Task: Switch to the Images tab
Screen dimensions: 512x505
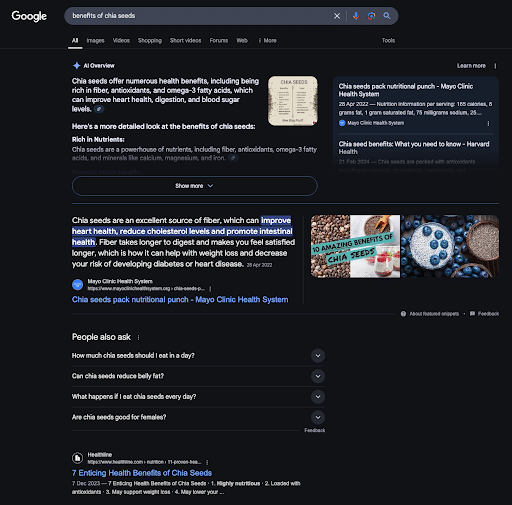Action: (x=95, y=41)
